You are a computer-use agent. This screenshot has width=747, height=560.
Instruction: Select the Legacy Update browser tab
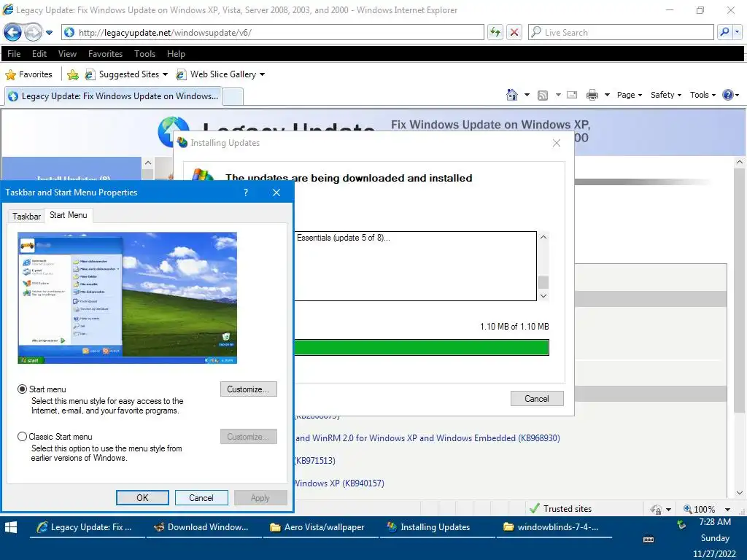[113, 96]
